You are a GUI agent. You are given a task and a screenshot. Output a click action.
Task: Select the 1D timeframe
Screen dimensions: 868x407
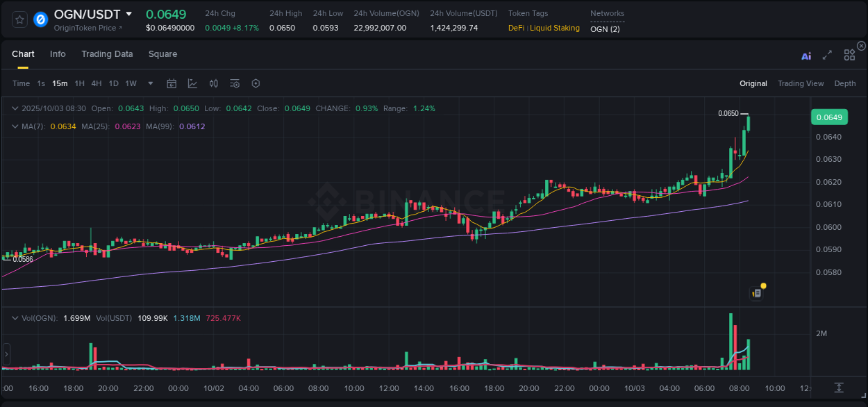click(113, 83)
